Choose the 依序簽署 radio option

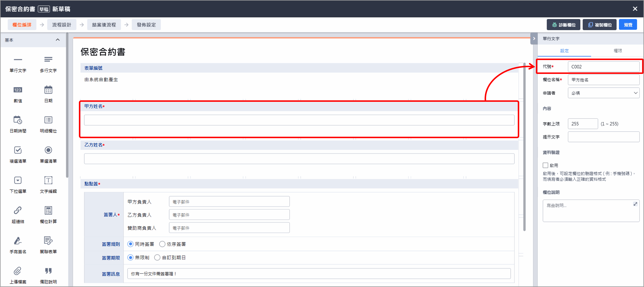[162, 244]
